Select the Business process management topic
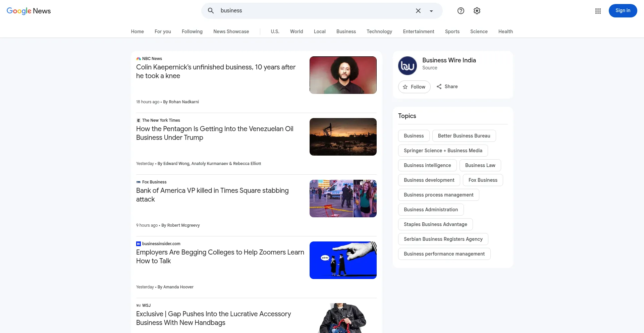 [x=439, y=195]
